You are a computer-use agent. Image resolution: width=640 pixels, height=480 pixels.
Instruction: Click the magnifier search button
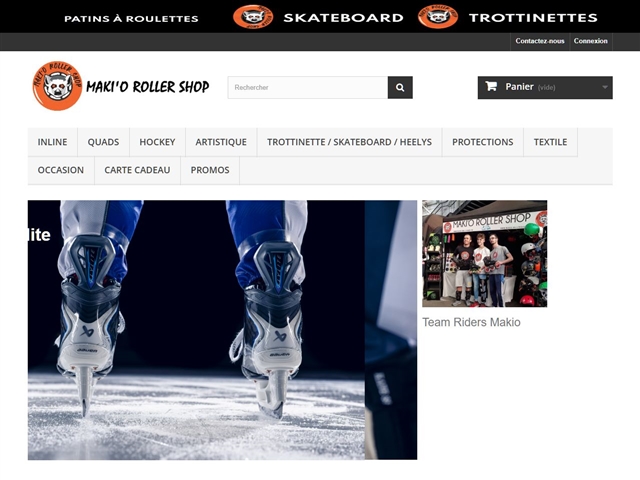click(x=400, y=87)
